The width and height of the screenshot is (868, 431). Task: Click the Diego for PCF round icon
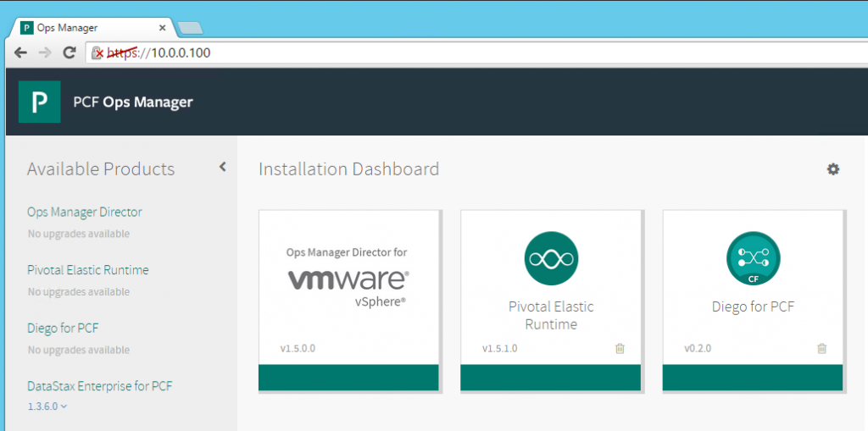[x=753, y=258]
